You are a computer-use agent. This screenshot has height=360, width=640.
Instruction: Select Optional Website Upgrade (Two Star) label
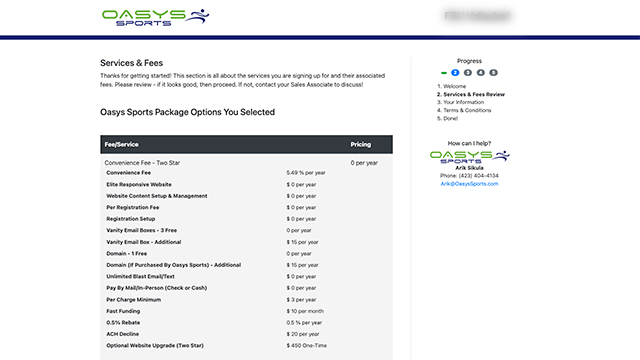pos(155,345)
